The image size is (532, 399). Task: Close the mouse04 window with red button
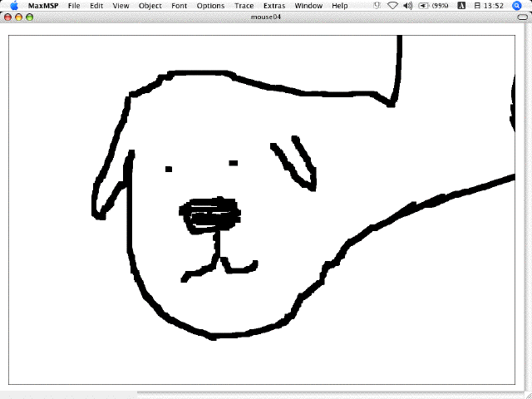7,17
